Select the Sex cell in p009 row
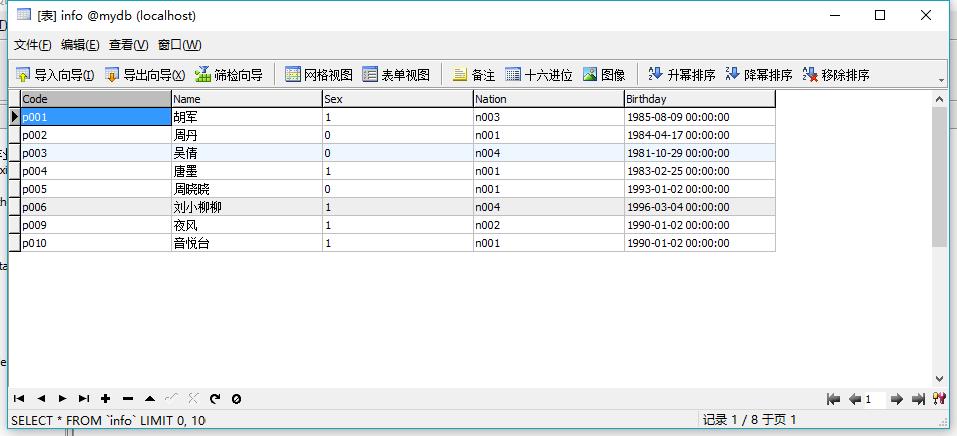This screenshot has height=436, width=957. [397, 225]
